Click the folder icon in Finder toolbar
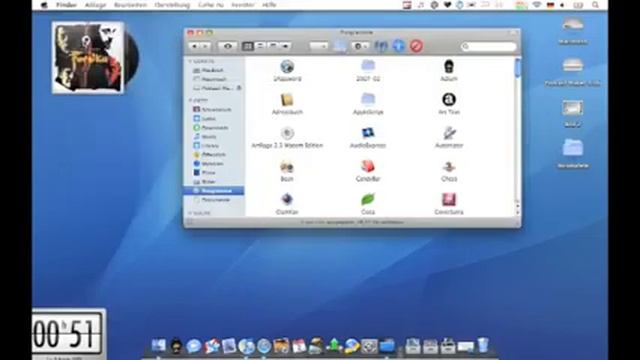Image resolution: width=640 pixels, height=360 pixels. (x=340, y=46)
